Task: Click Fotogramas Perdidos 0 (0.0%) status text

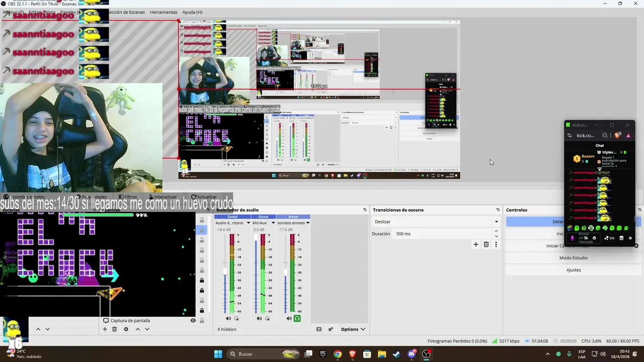Action: click(x=457, y=341)
